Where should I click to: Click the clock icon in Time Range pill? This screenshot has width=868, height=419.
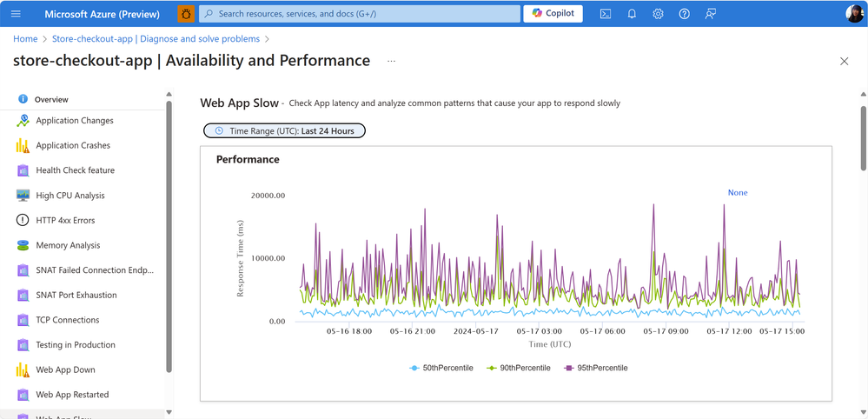point(219,131)
